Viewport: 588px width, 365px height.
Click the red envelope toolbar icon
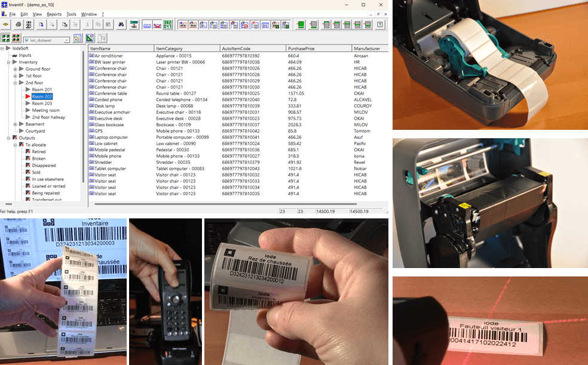[x=157, y=25]
